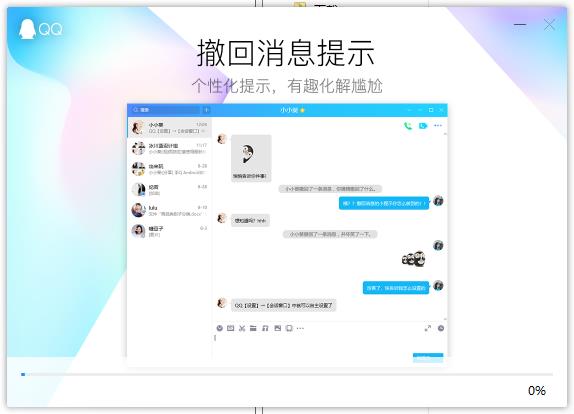Select the lulu contact in preview list
The width and height of the screenshot is (574, 414).
pos(169,210)
